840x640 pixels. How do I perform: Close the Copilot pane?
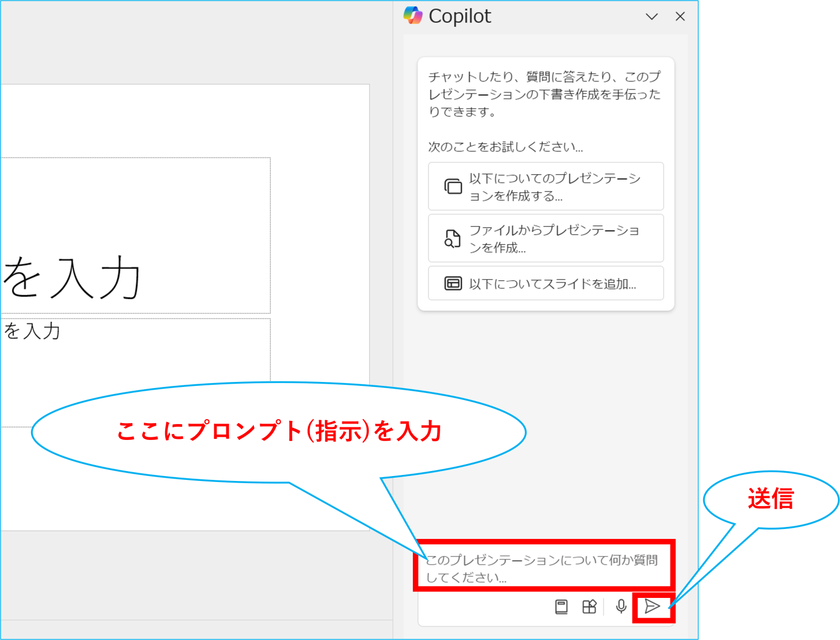click(x=680, y=16)
